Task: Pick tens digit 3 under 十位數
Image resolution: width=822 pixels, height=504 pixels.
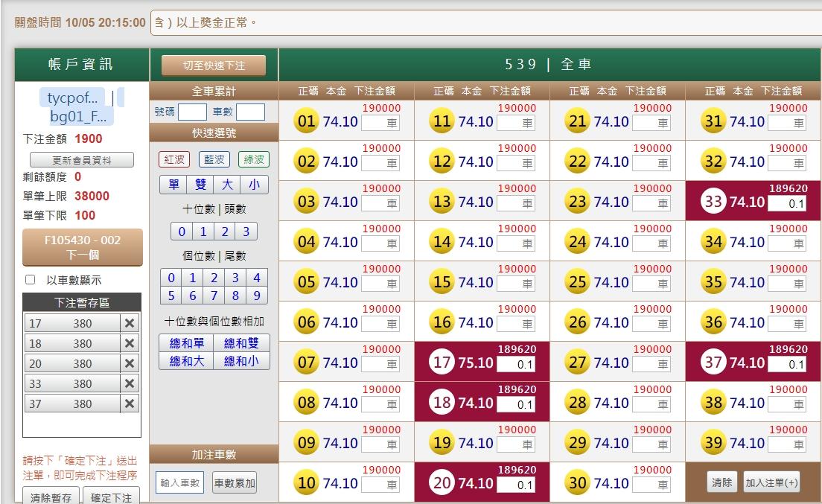Action: [246, 232]
